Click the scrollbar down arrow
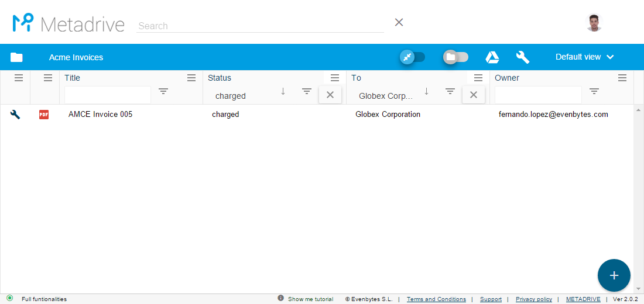 pos(639,289)
